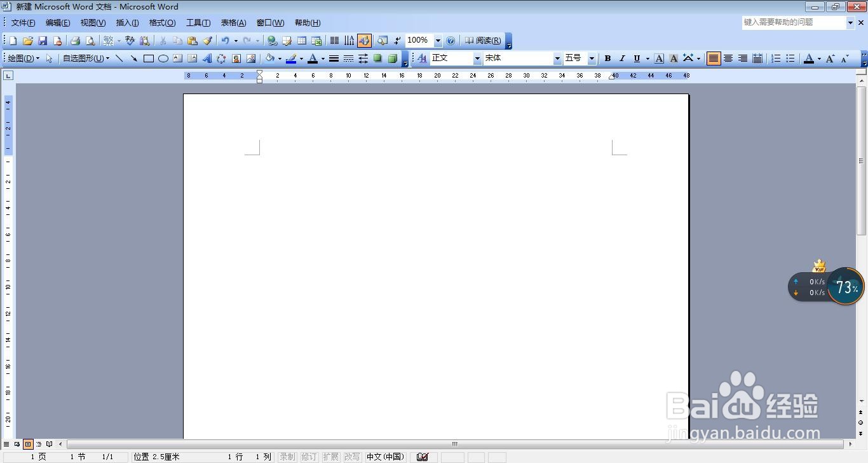The height and width of the screenshot is (463, 868).
Task: Toggle align right button
Action: pos(743,59)
